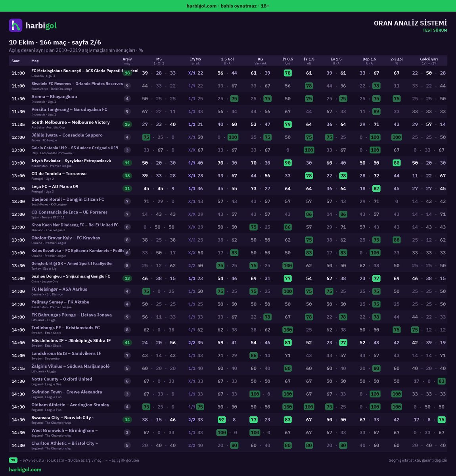Click the 'Arşiv' column header
456x476 pixels.
click(127, 59)
